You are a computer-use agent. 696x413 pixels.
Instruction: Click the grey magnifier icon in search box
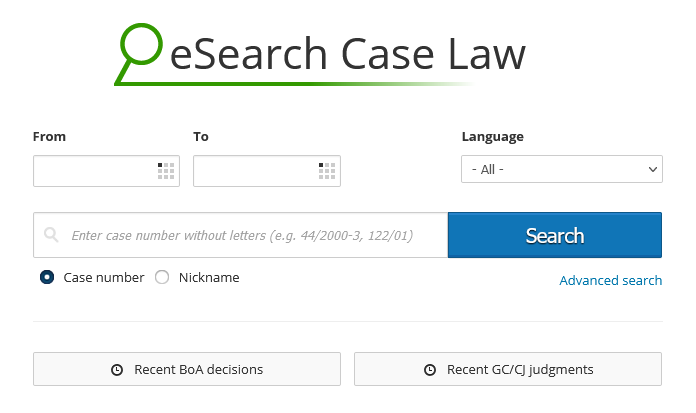point(51,234)
